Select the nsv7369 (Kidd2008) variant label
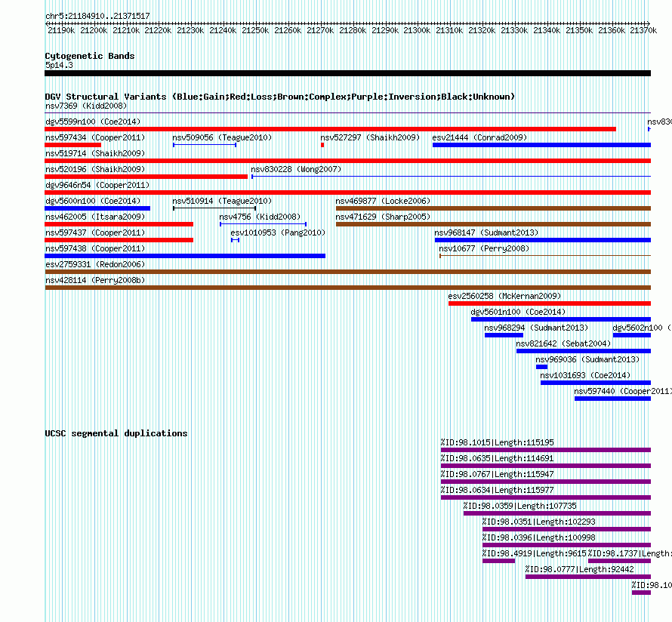This screenshot has width=672, height=622. (x=86, y=106)
